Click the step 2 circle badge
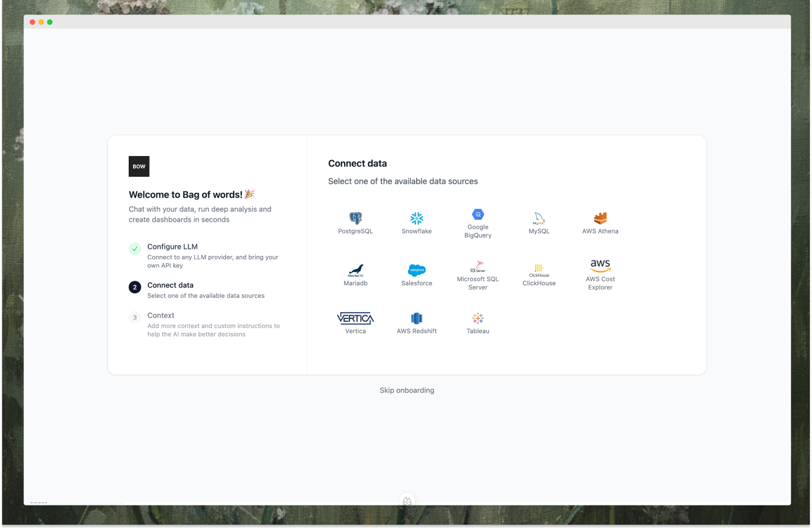This screenshot has width=812, height=529. pos(135,287)
